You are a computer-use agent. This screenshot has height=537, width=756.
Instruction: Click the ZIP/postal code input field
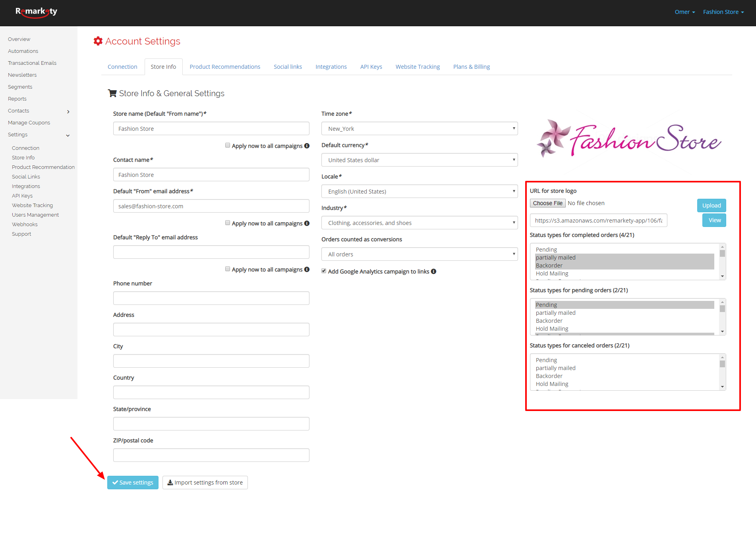click(211, 455)
